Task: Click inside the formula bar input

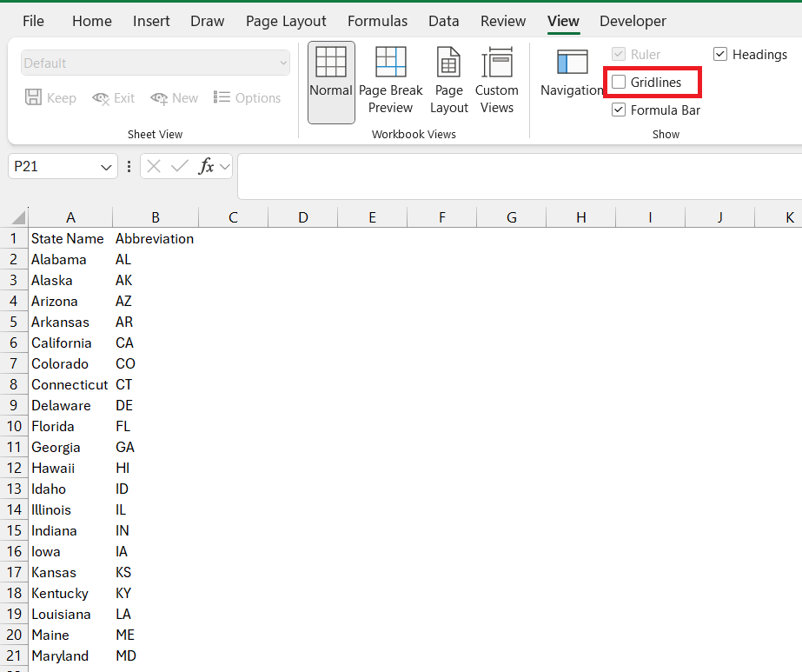Action: (x=520, y=176)
